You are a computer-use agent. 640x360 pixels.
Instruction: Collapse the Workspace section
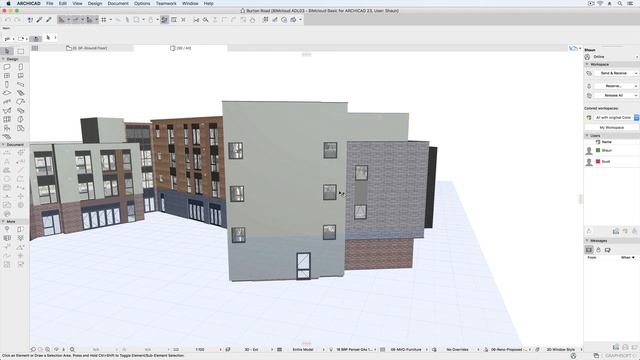pyautogui.click(x=587, y=64)
